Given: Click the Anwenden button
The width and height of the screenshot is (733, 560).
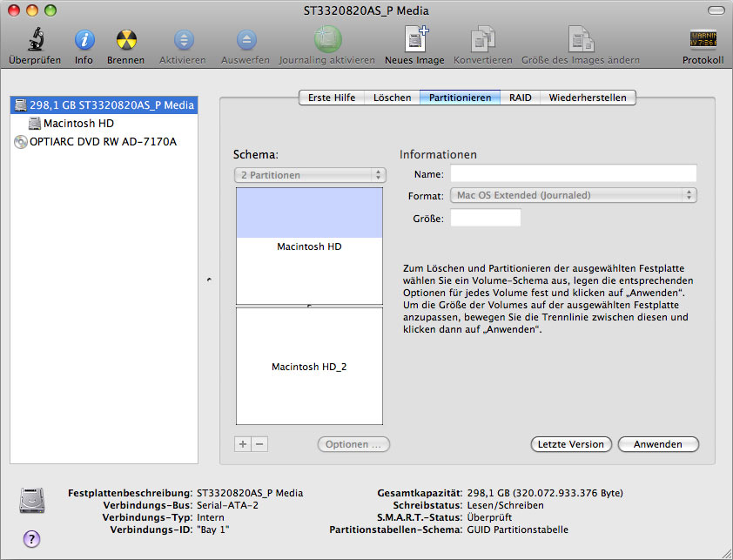Looking at the screenshot, I should click(x=658, y=444).
